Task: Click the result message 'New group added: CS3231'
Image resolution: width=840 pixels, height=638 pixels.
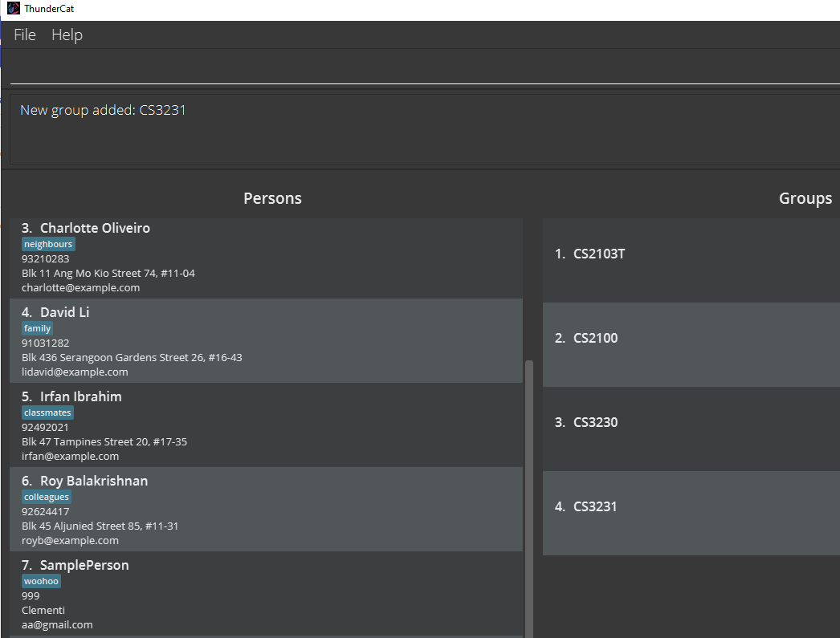Action: 103,110
